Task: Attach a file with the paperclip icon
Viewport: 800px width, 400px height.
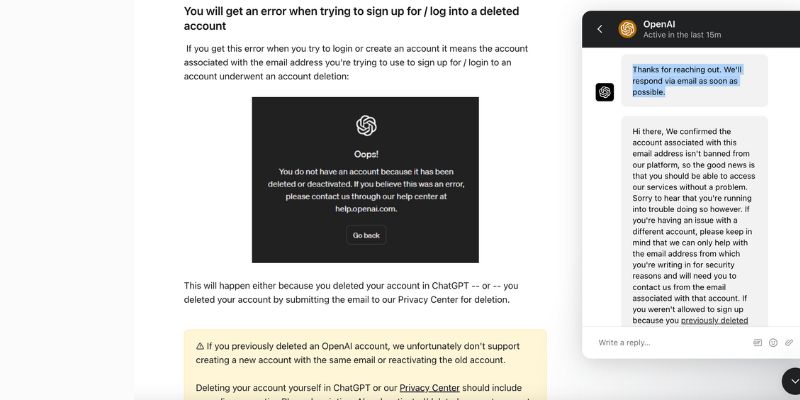Action: point(789,343)
